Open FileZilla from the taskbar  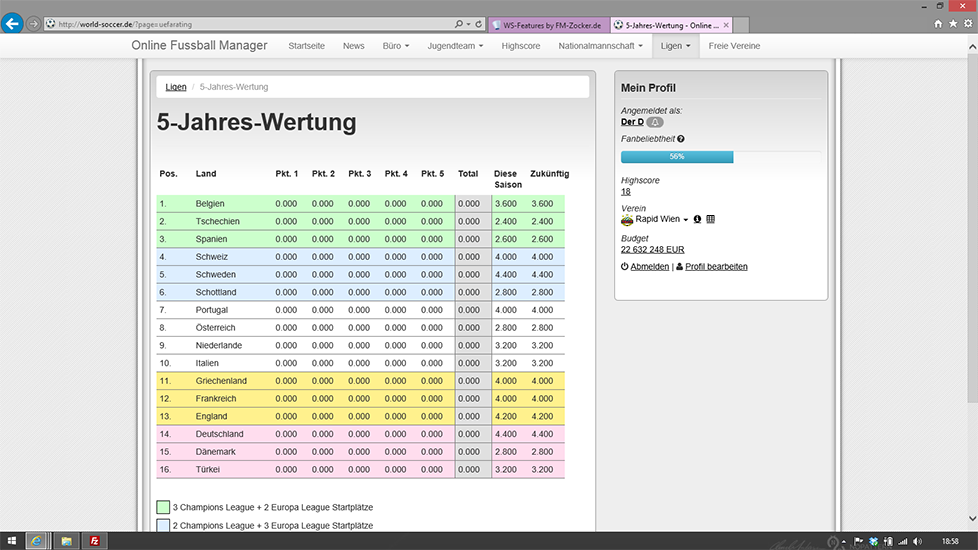(x=95, y=541)
